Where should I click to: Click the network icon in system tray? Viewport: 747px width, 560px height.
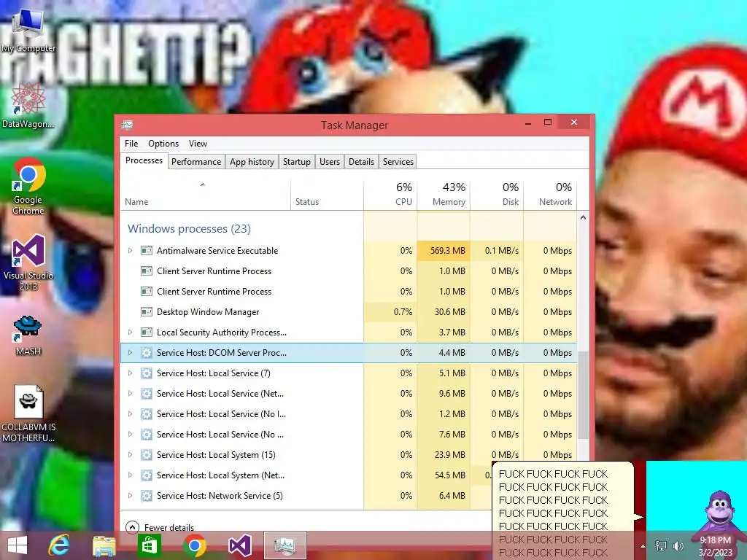pos(661,546)
